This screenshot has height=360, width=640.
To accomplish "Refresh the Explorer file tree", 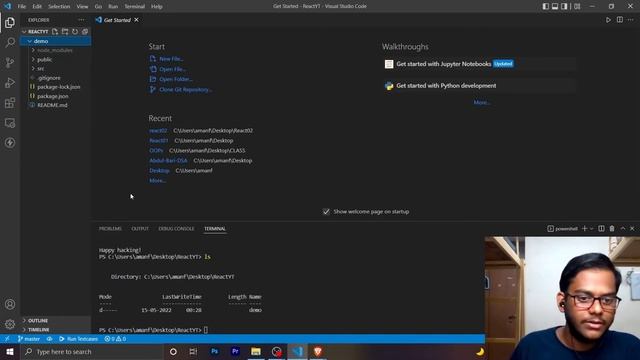I will [75, 31].
